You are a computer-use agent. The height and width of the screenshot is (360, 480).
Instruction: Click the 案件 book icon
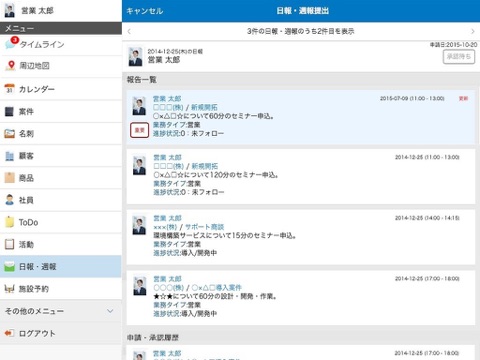9,111
